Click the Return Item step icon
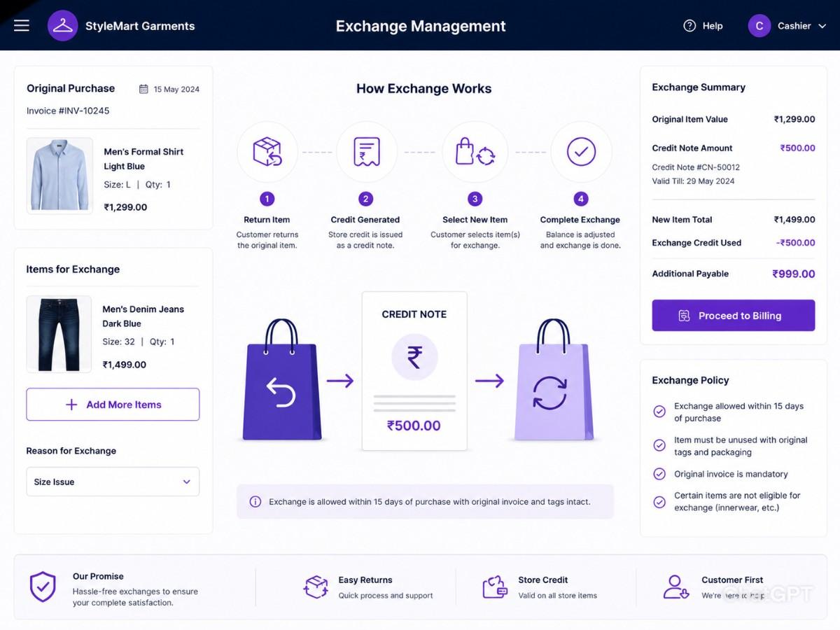This screenshot has width=840, height=630. [x=267, y=152]
